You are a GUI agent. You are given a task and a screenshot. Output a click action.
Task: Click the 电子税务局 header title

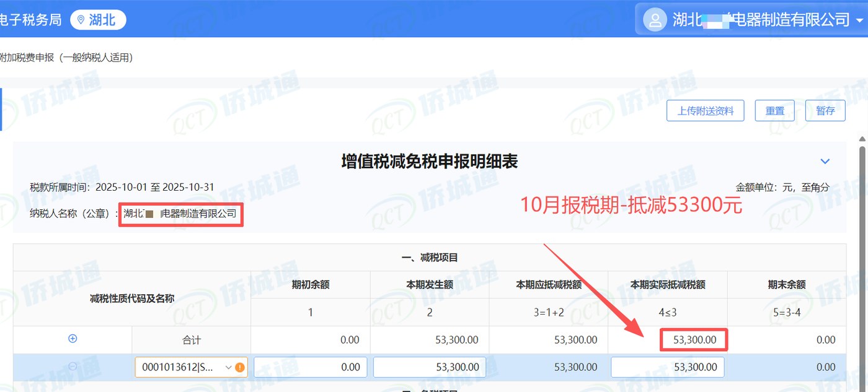31,20
